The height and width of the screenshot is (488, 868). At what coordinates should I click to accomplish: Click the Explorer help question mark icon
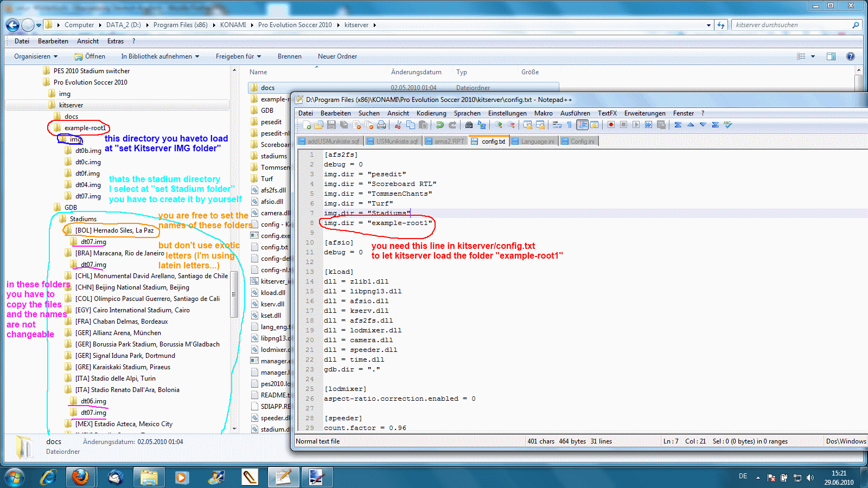(x=851, y=56)
